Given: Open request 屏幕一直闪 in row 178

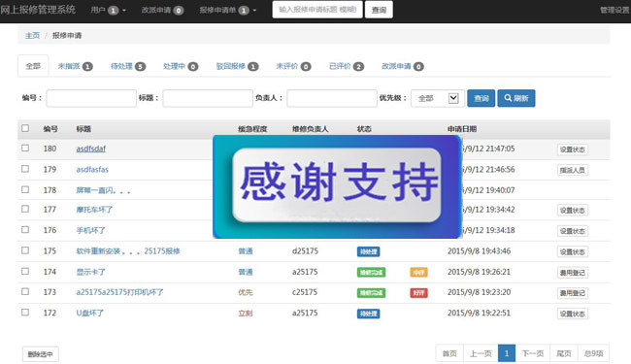Looking at the screenshot, I should [x=104, y=190].
